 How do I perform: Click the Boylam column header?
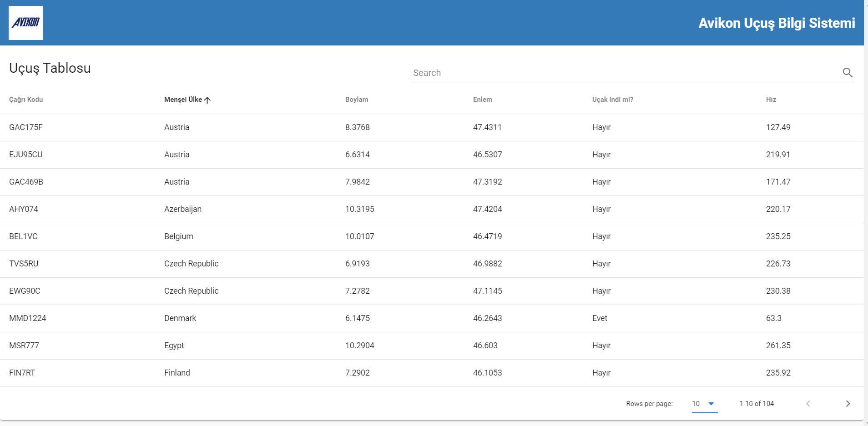tap(357, 100)
